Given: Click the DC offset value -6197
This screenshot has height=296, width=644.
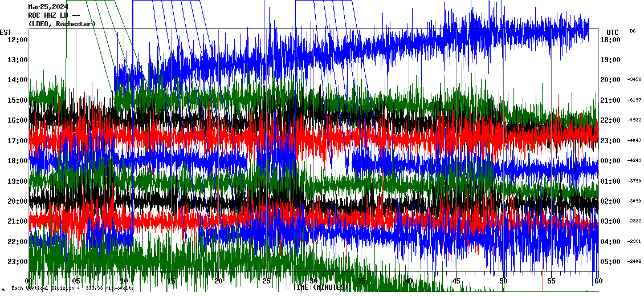Looking at the screenshot, I should point(634,100).
